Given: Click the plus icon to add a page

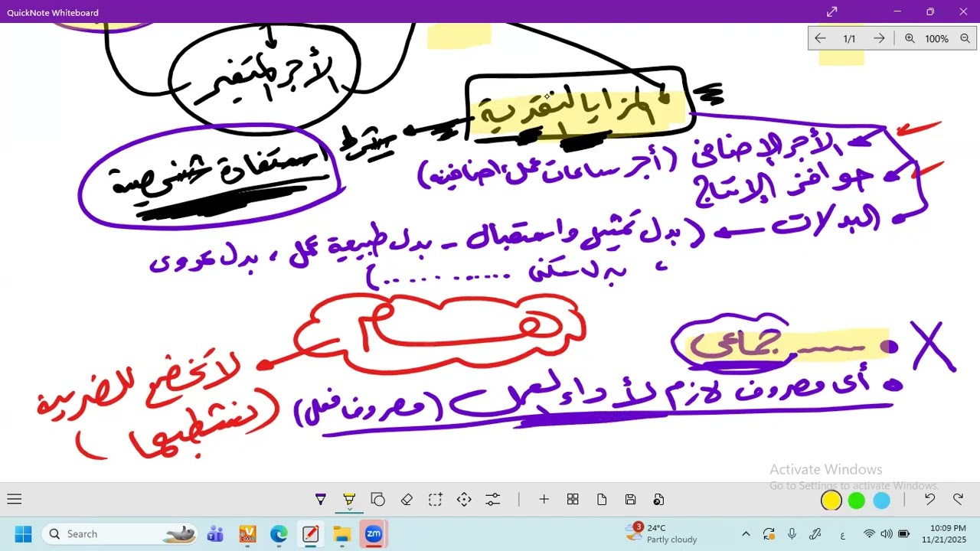Looking at the screenshot, I should coord(544,500).
